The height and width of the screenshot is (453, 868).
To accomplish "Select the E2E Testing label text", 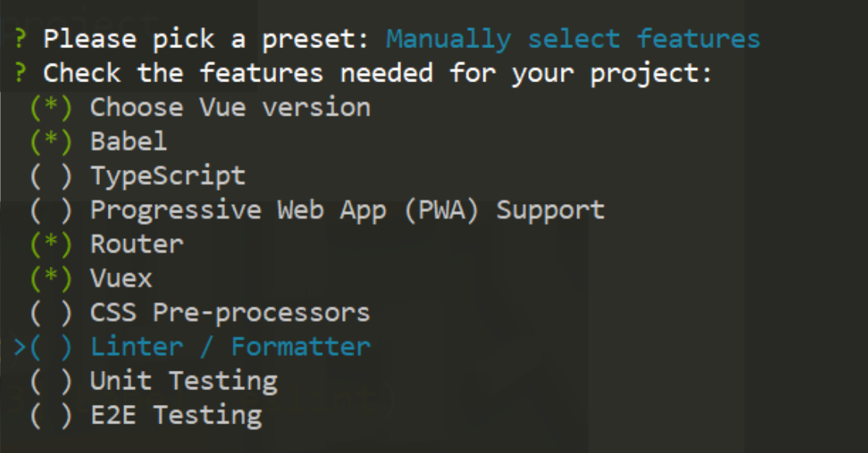I will (x=176, y=415).
